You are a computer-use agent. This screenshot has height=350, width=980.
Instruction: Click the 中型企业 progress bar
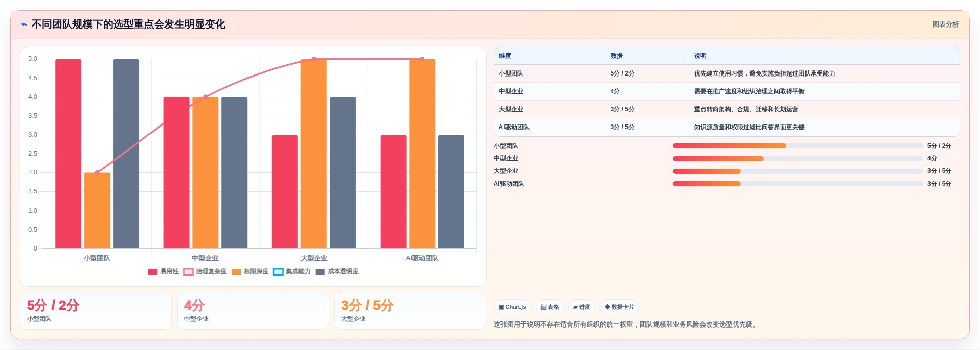pos(798,159)
